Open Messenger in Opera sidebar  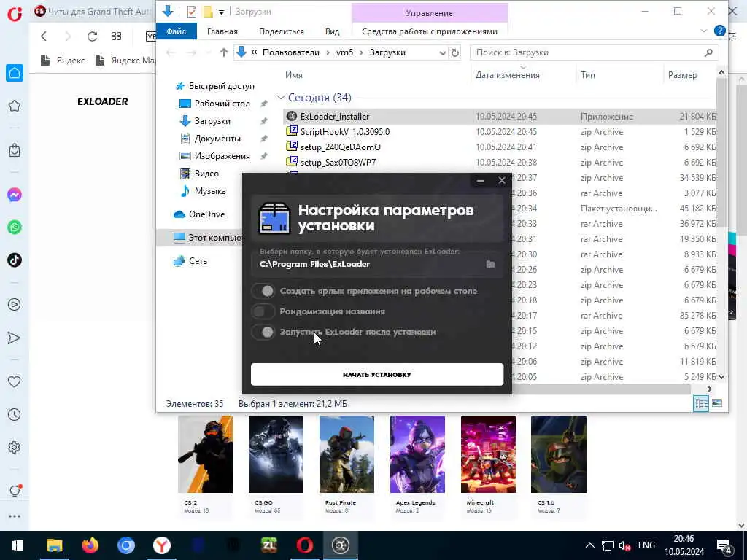pos(15,195)
